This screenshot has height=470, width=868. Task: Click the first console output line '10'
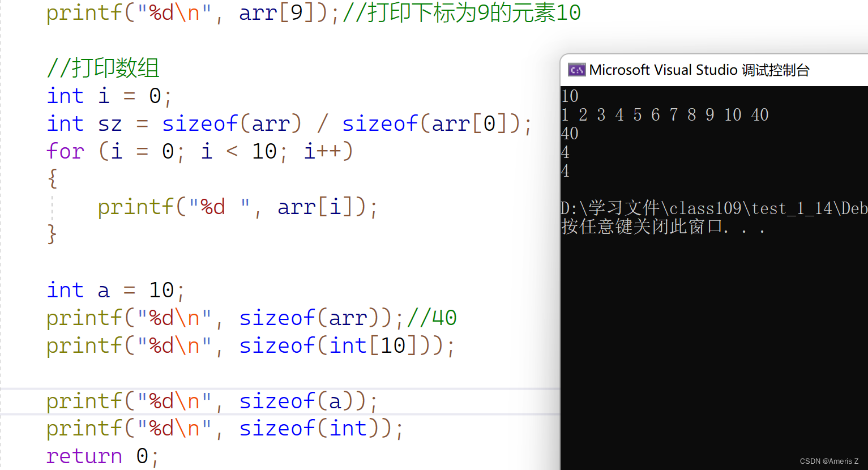[570, 96]
